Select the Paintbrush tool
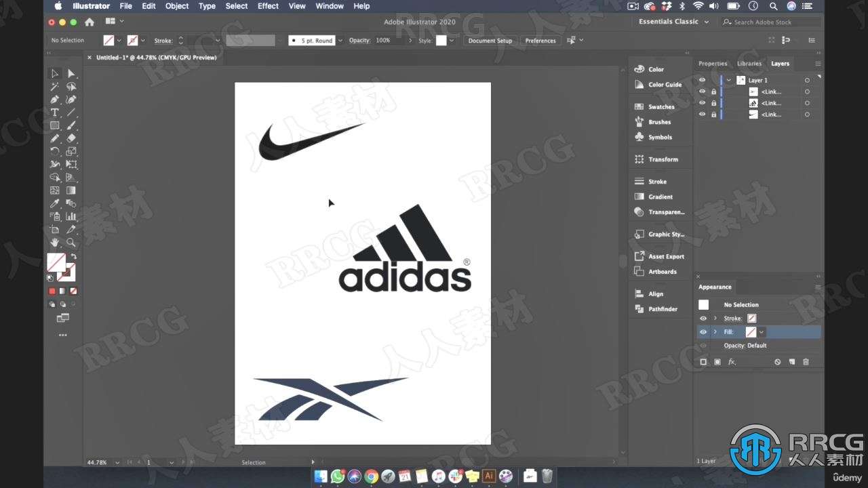 click(x=71, y=125)
